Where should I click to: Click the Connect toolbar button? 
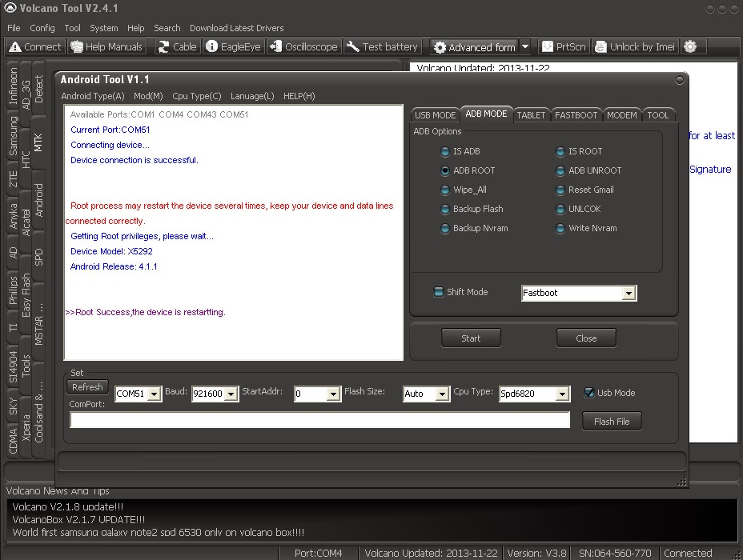(35, 47)
